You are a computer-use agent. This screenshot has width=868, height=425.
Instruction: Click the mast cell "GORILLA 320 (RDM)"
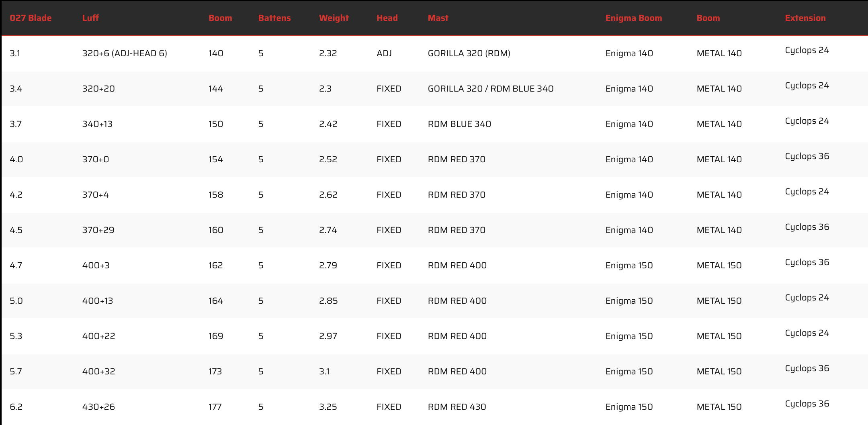469,53
